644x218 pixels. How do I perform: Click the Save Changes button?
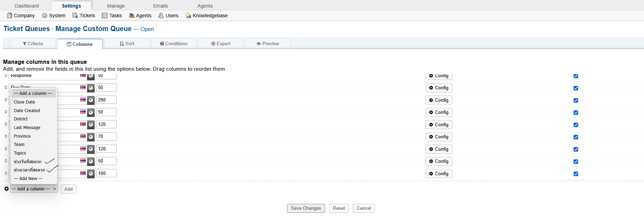pyautogui.click(x=306, y=208)
